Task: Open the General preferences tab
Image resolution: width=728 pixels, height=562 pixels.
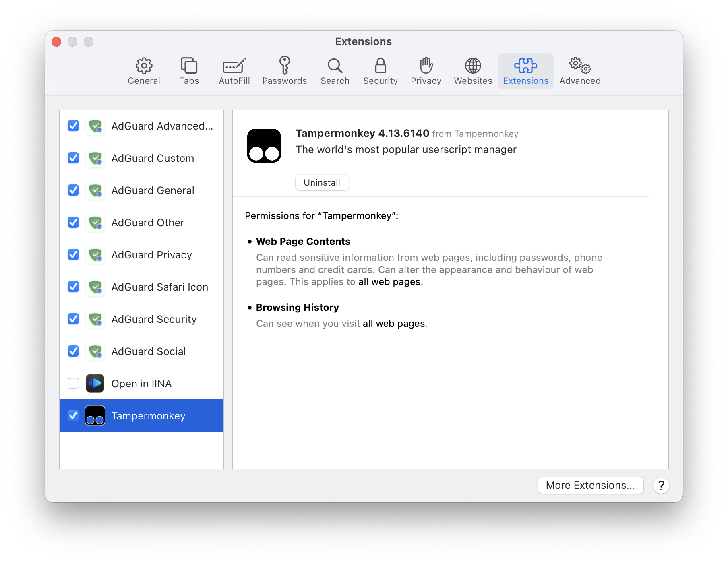Action: pos(144,71)
